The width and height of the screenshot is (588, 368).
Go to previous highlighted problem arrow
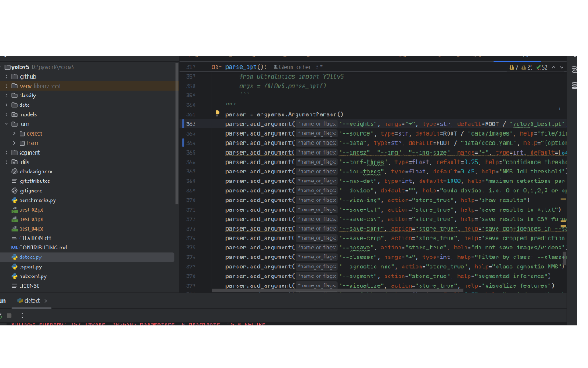pos(554,68)
